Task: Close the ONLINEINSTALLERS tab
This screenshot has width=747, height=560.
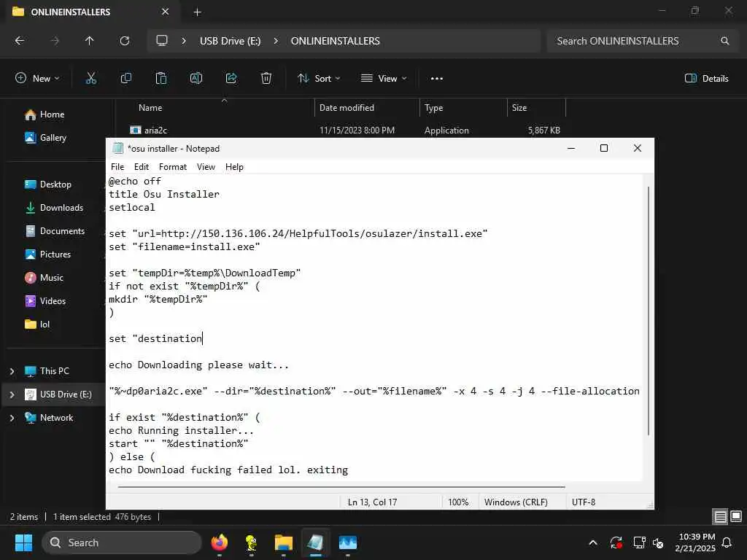Action: coord(165,12)
